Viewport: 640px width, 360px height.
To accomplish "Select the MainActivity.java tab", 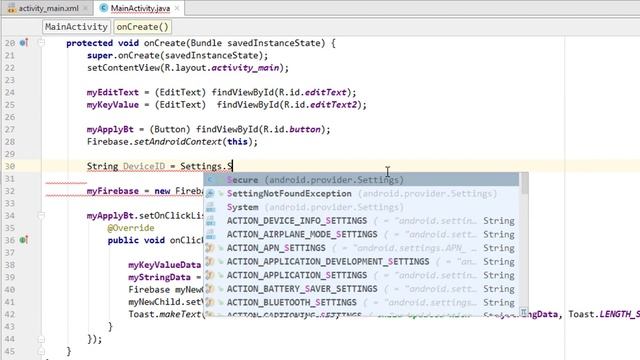I will [140, 8].
